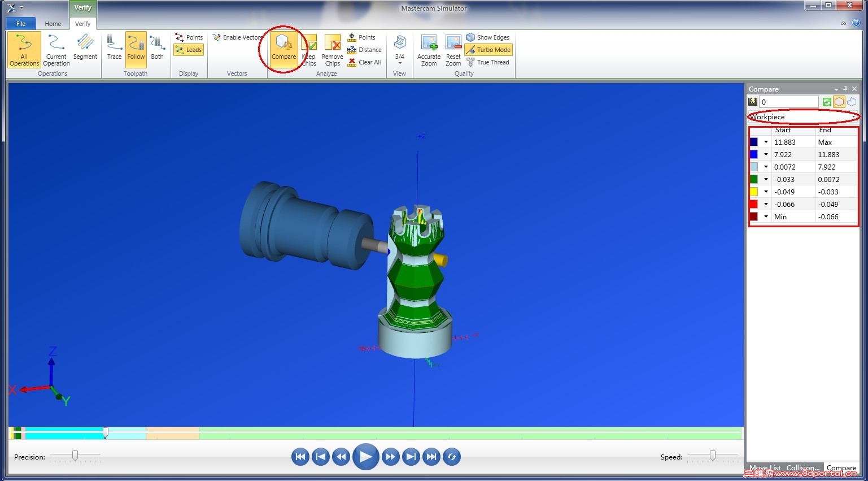Click the Reset Zoom icon

[453, 50]
